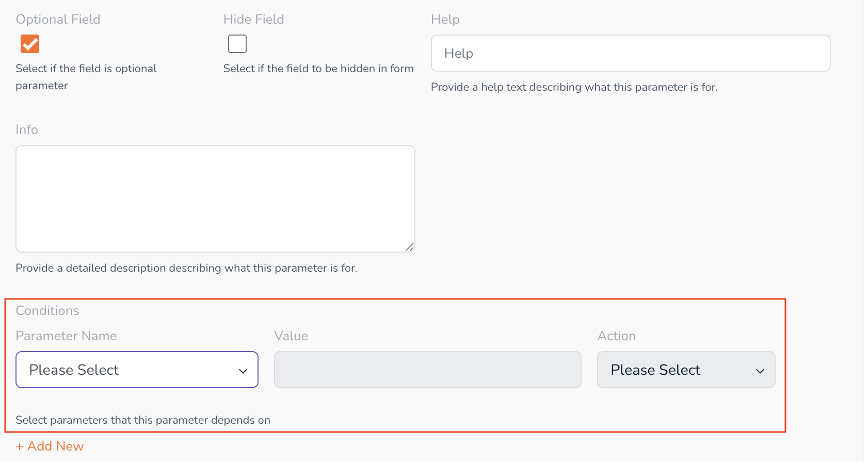Enable the Hide Field checkbox
Screen dimensions: 868x465
coord(237,44)
